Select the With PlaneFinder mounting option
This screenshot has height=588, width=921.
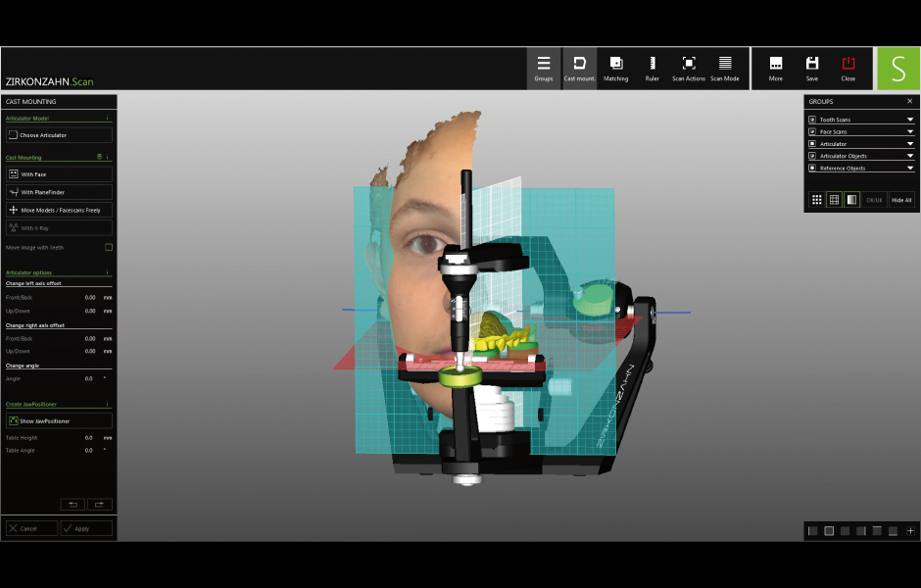pos(59,192)
